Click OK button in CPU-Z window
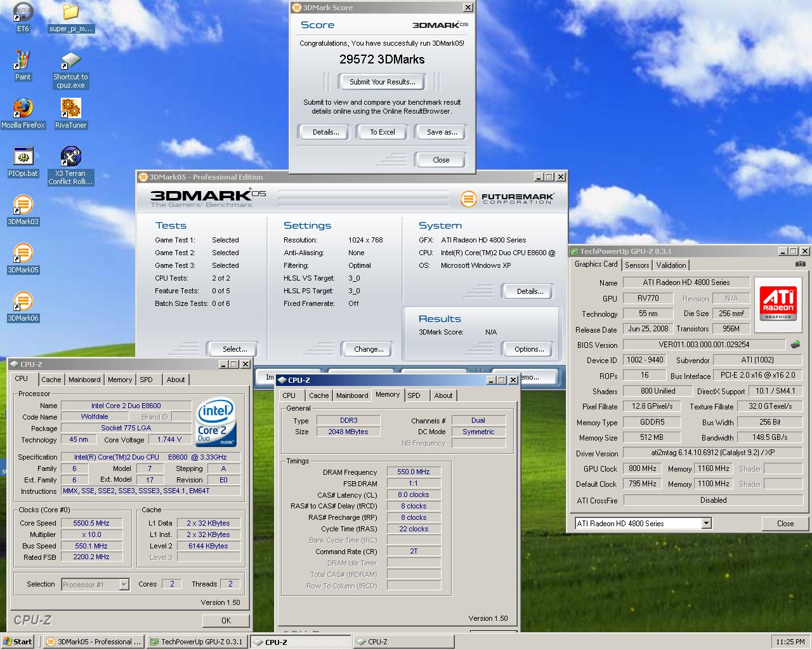The image size is (812, 650). 226,620
